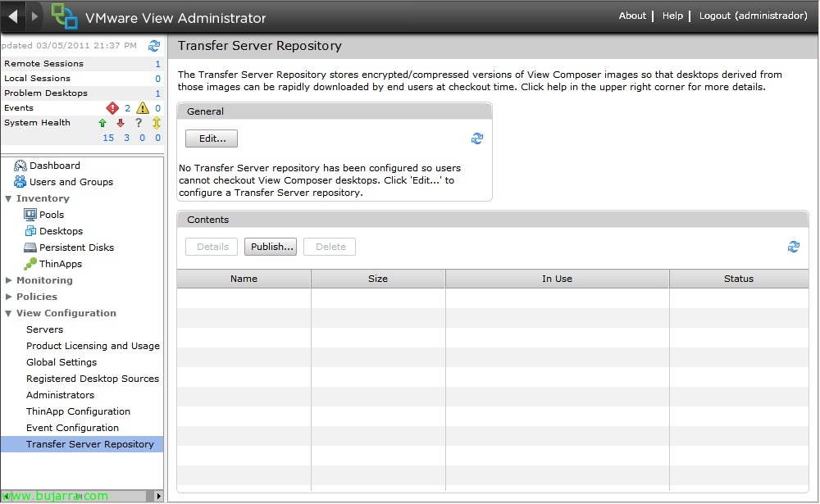
Task: Refresh the Contents panel
Action: (x=793, y=247)
